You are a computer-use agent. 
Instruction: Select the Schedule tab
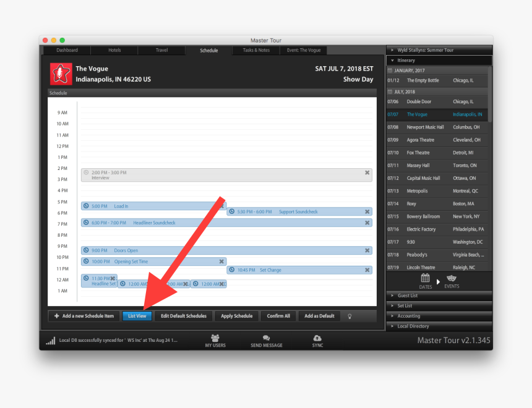point(208,50)
